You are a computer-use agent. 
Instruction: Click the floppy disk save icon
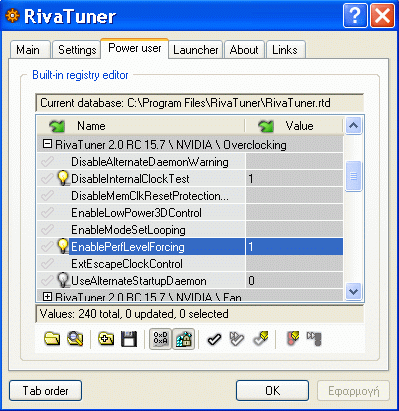click(x=129, y=339)
